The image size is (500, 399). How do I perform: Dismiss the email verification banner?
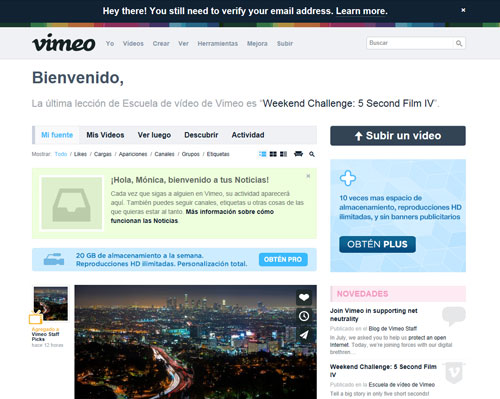point(463,10)
